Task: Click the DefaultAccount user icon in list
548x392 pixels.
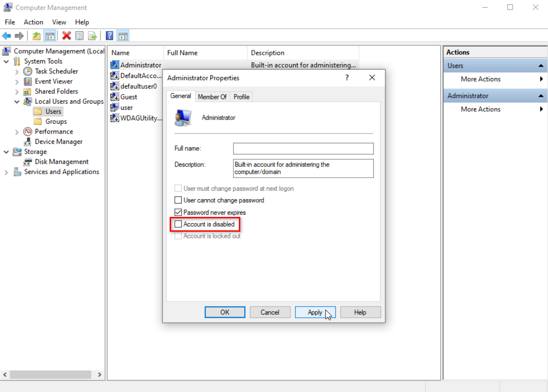Action: tap(115, 75)
